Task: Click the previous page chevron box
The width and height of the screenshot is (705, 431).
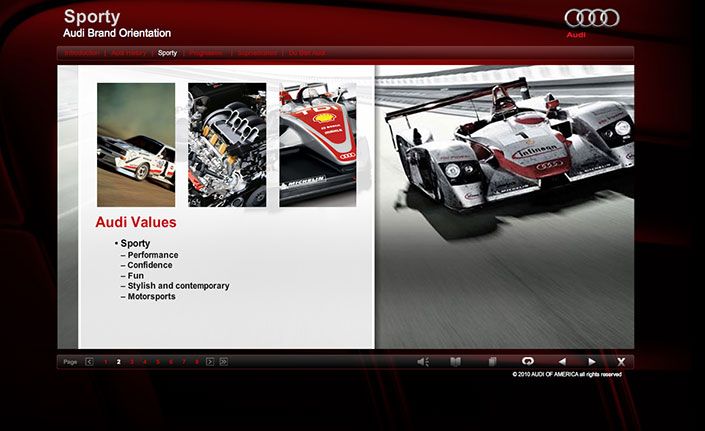Action: point(89,362)
